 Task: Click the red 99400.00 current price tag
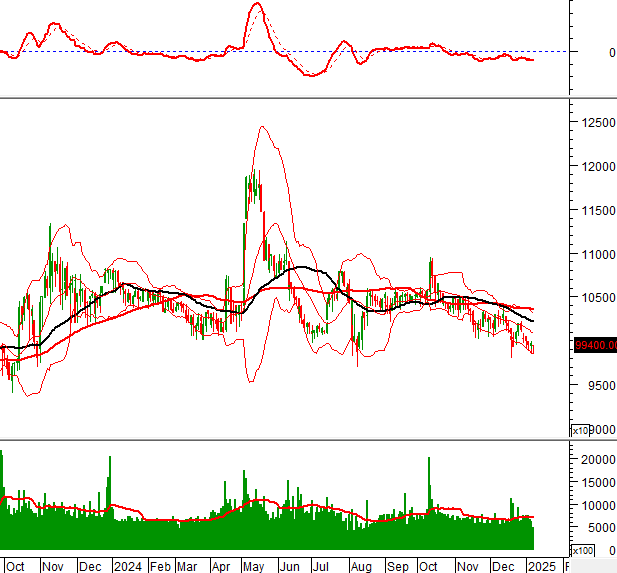595,345
